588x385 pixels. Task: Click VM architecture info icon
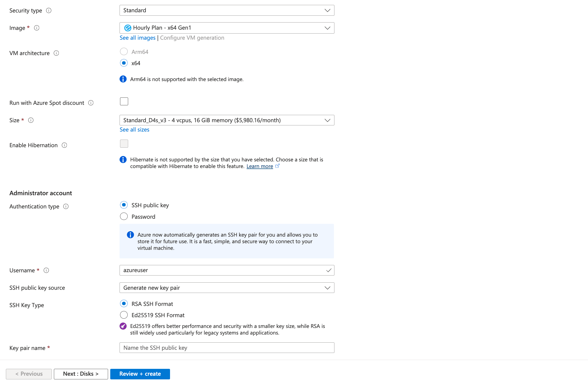pos(56,53)
